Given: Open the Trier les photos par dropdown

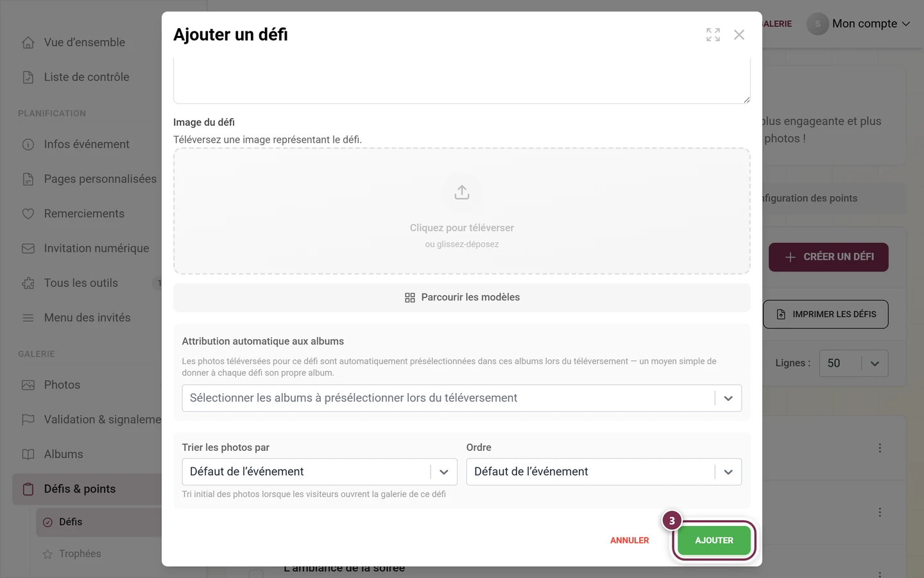Looking at the screenshot, I should click(320, 471).
